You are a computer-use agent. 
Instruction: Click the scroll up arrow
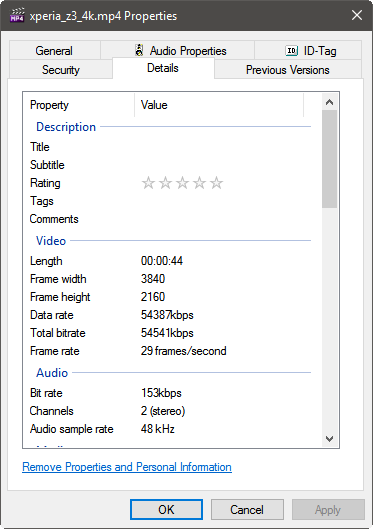[x=329, y=102]
